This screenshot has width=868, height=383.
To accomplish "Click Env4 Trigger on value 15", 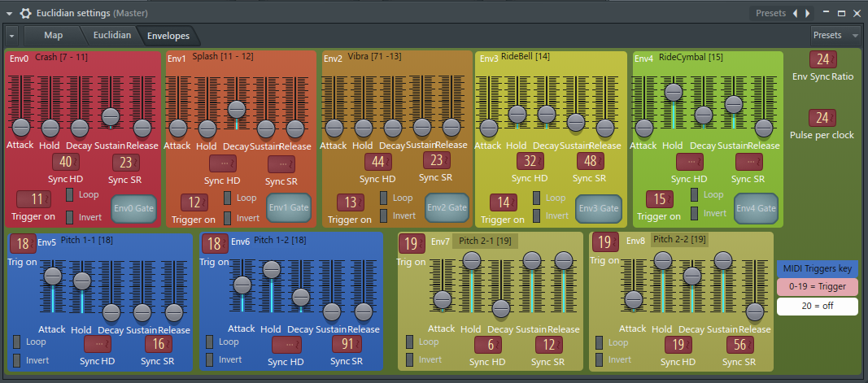I will (660, 199).
